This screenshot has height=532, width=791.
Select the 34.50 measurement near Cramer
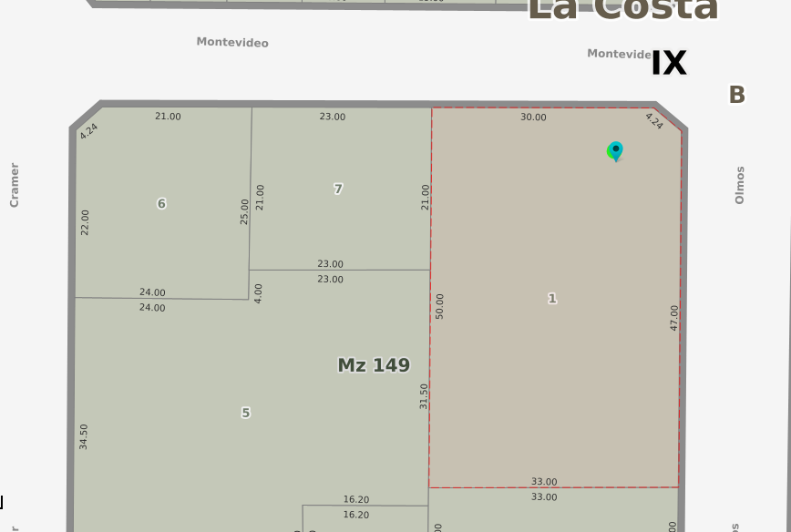pos(84,436)
